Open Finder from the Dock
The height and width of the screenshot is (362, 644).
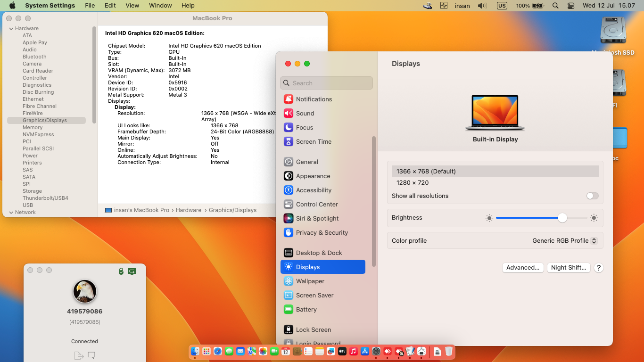[195, 351]
